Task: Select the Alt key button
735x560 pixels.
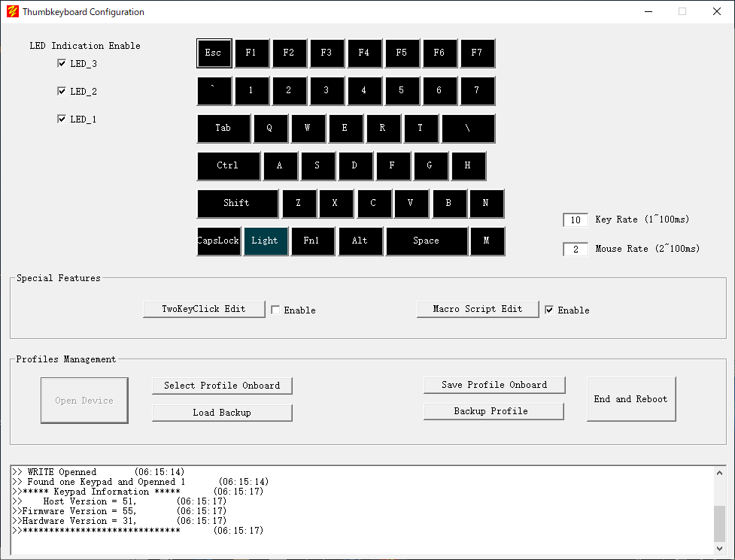Action: [x=360, y=241]
